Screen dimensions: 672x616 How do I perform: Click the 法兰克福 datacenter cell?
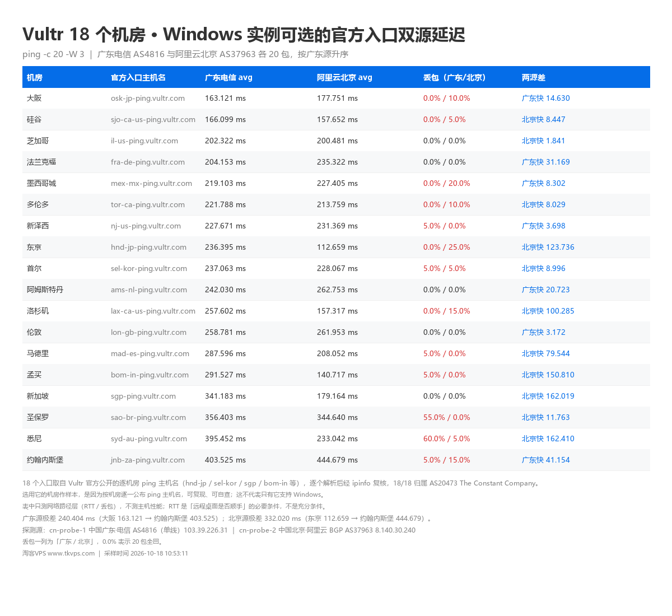(41, 162)
